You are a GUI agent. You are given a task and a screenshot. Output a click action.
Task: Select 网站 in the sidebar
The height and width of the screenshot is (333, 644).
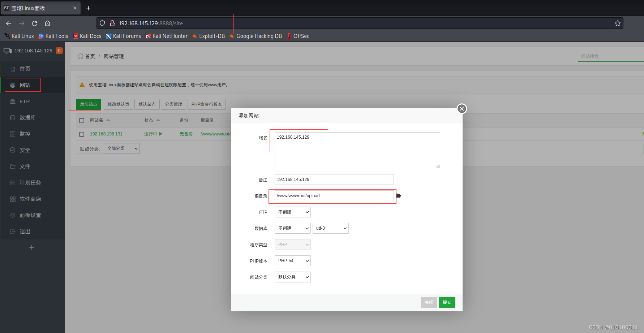pyautogui.click(x=33, y=85)
